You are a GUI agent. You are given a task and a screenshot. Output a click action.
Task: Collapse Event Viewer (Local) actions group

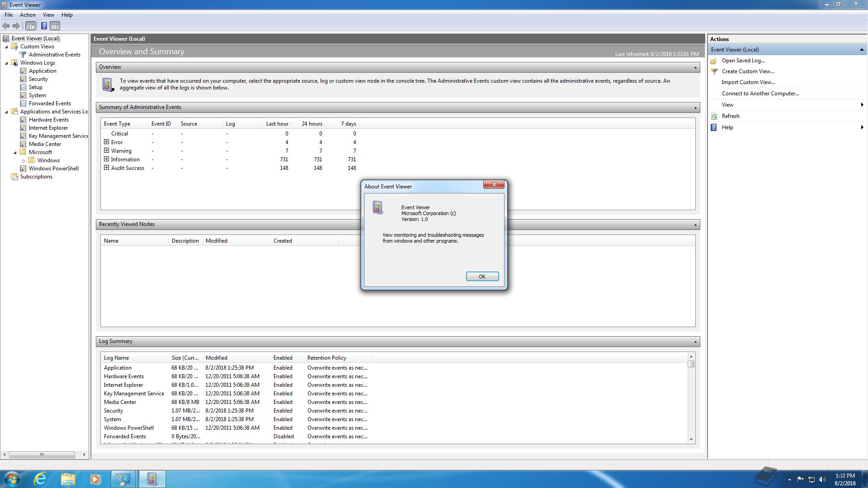(x=862, y=50)
